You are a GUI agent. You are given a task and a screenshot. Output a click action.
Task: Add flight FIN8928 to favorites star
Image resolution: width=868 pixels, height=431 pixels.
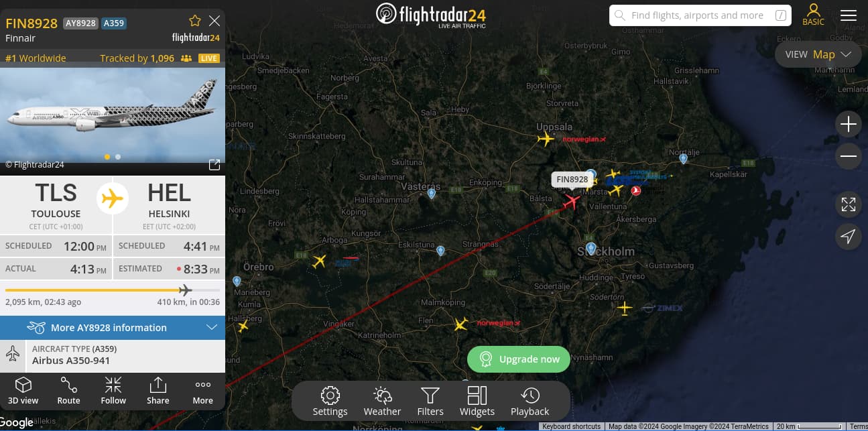point(195,21)
